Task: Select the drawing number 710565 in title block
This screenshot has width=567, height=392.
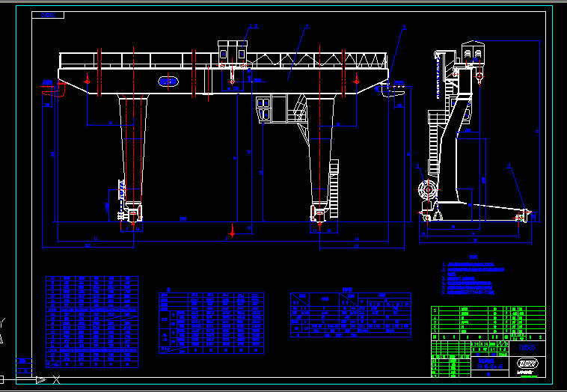Action: (527, 347)
